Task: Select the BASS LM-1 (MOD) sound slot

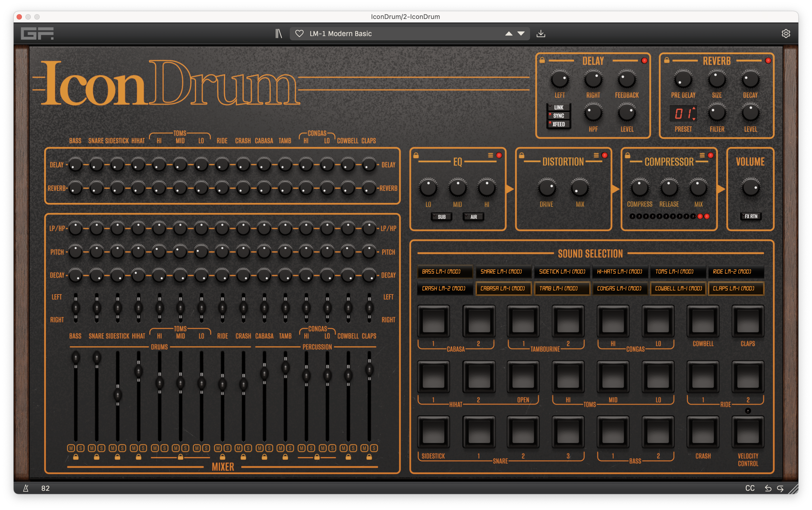Action: click(x=445, y=271)
